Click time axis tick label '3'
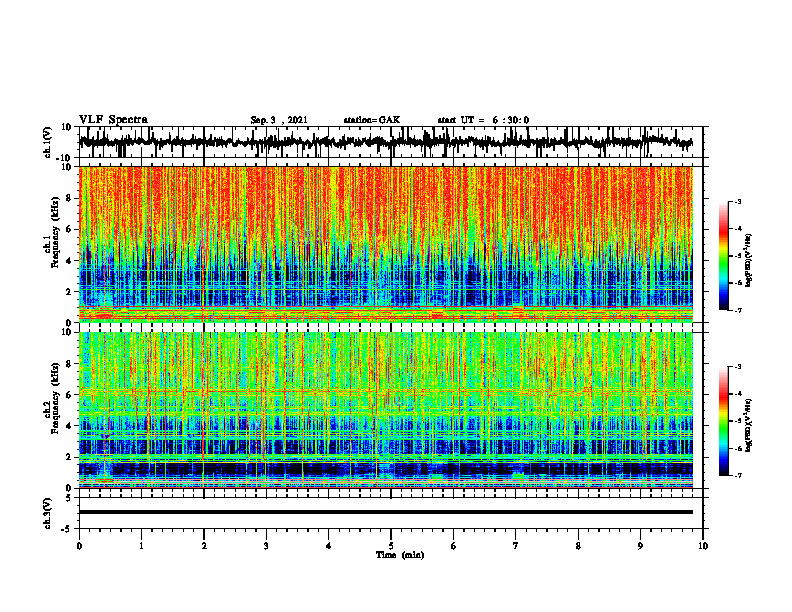Image resolution: width=792 pixels, height=612 pixels. click(266, 546)
